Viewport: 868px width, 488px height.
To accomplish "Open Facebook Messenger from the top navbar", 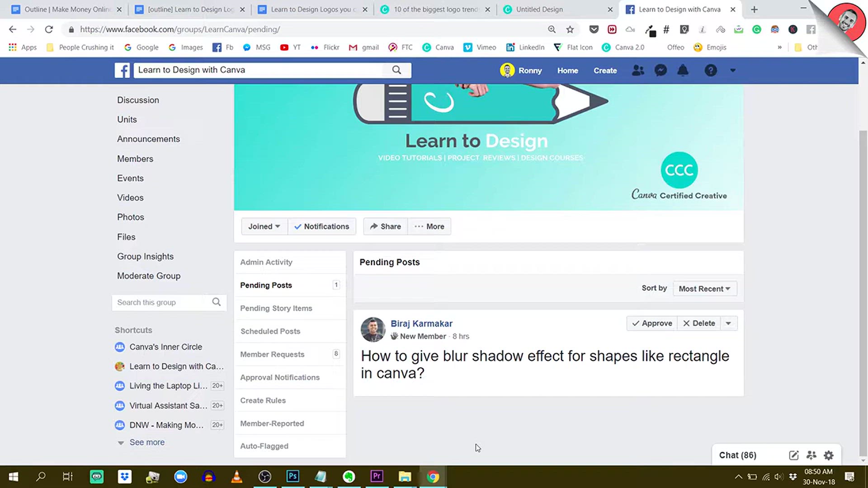I will [660, 70].
